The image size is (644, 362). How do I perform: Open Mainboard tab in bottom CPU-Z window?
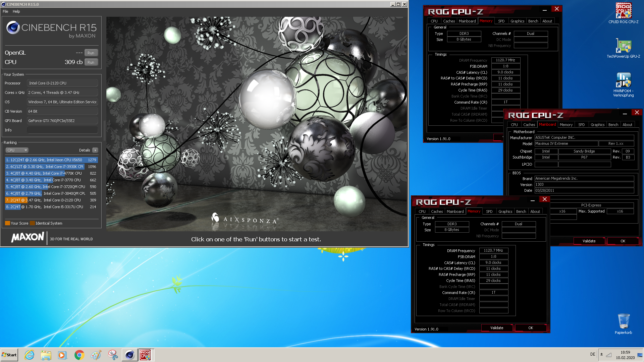point(455,212)
